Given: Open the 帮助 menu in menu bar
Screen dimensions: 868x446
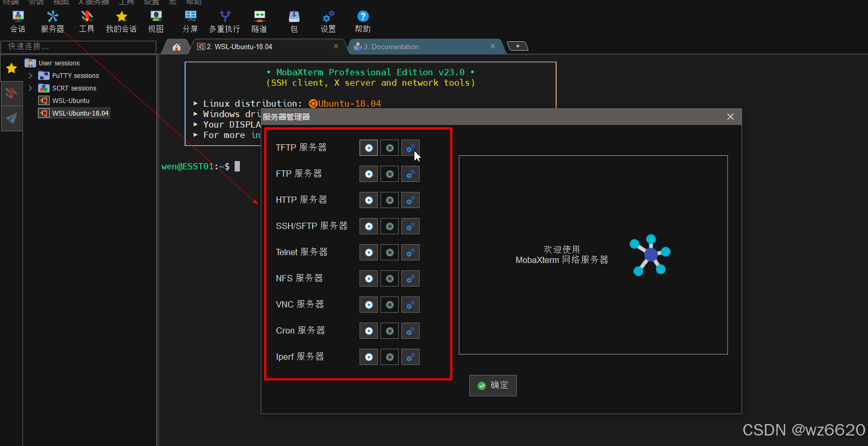Looking at the screenshot, I should pos(193,2).
